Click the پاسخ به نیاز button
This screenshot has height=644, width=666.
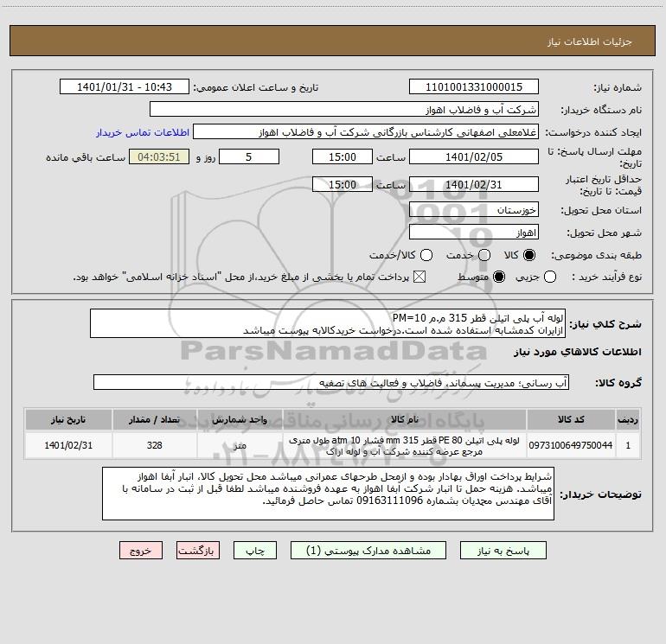(503, 550)
